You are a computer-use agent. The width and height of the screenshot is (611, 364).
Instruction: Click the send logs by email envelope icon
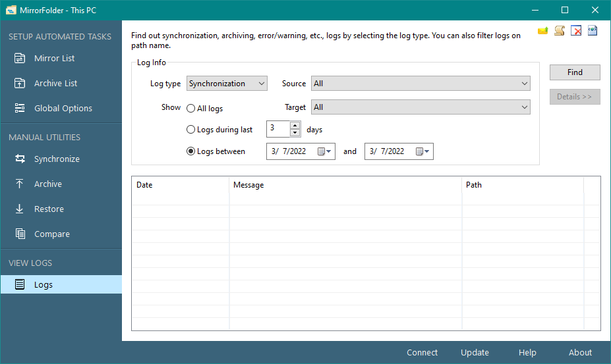point(543,31)
